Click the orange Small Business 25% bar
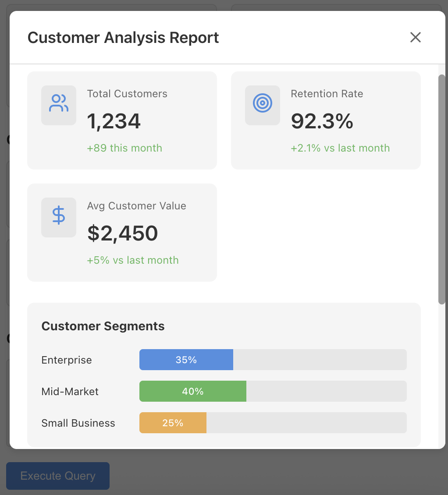This screenshot has width=448, height=495. [173, 423]
